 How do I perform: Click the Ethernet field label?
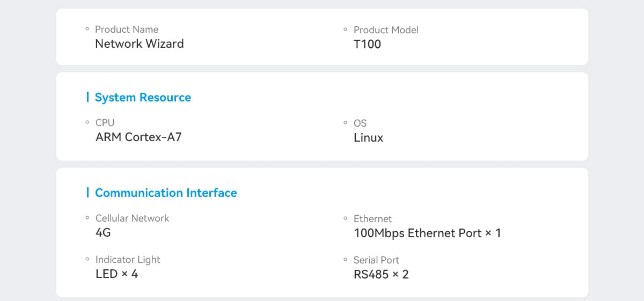pos(372,219)
